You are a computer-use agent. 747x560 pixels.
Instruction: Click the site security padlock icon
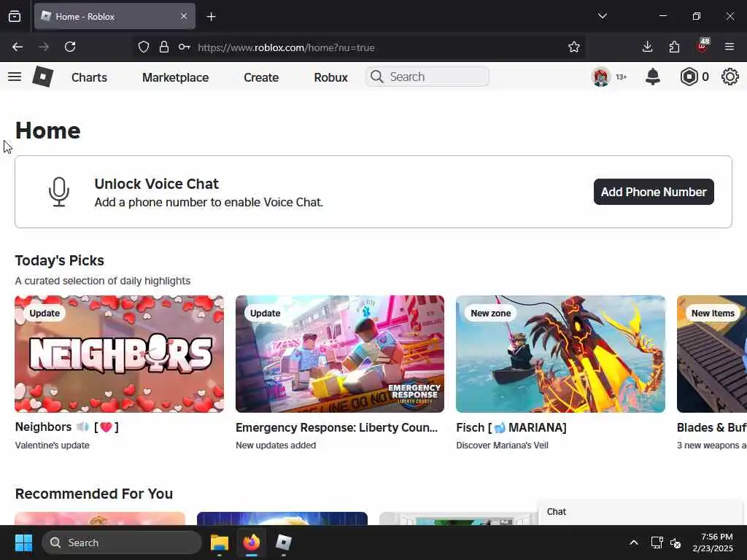(x=164, y=47)
